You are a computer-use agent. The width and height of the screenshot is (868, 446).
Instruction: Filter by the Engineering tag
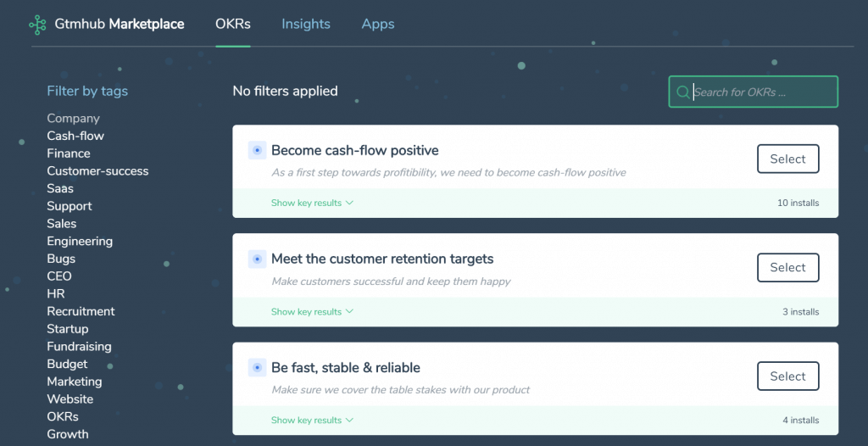(80, 242)
